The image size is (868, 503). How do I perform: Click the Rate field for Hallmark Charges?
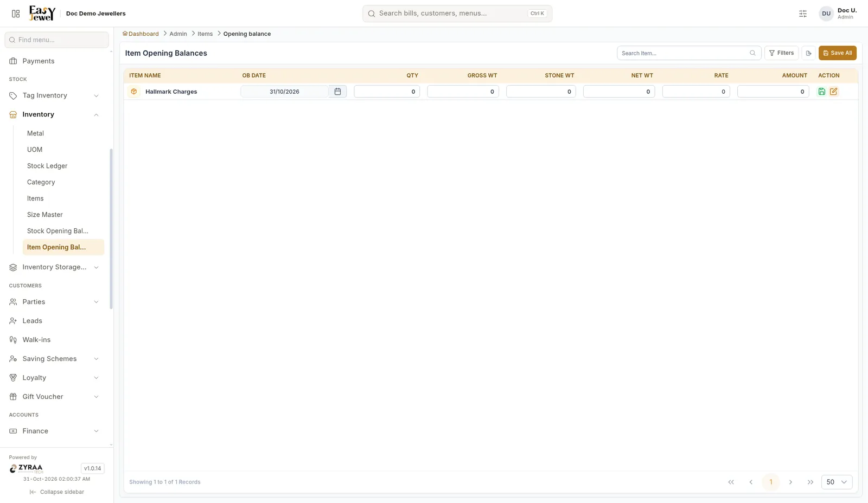(x=696, y=92)
